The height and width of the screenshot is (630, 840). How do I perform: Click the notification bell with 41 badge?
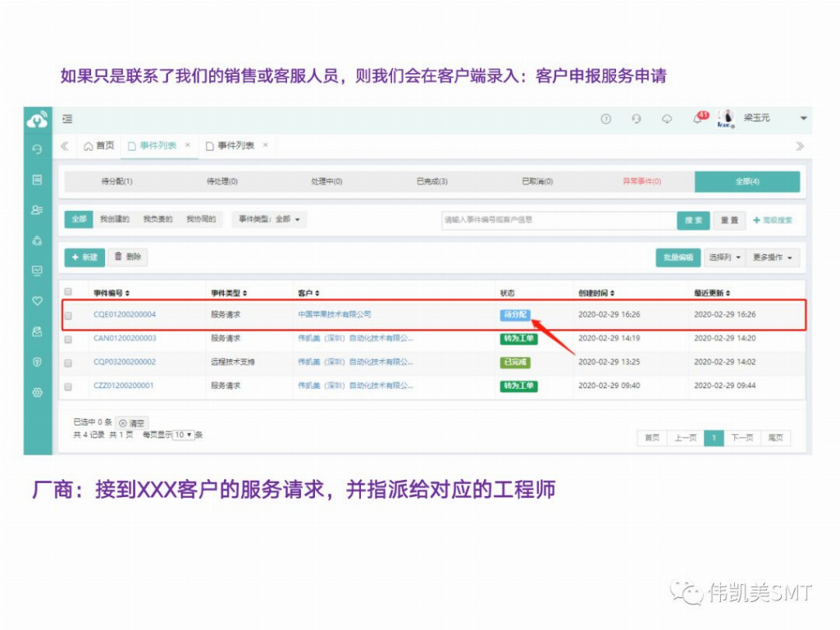[x=697, y=119]
